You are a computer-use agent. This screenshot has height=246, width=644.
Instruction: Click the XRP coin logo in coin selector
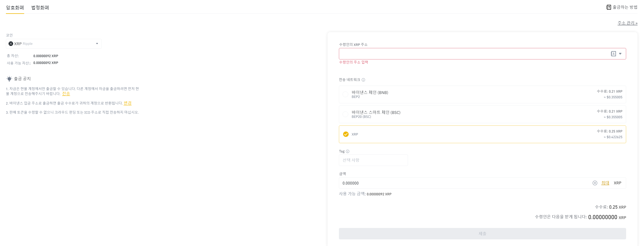11,44
